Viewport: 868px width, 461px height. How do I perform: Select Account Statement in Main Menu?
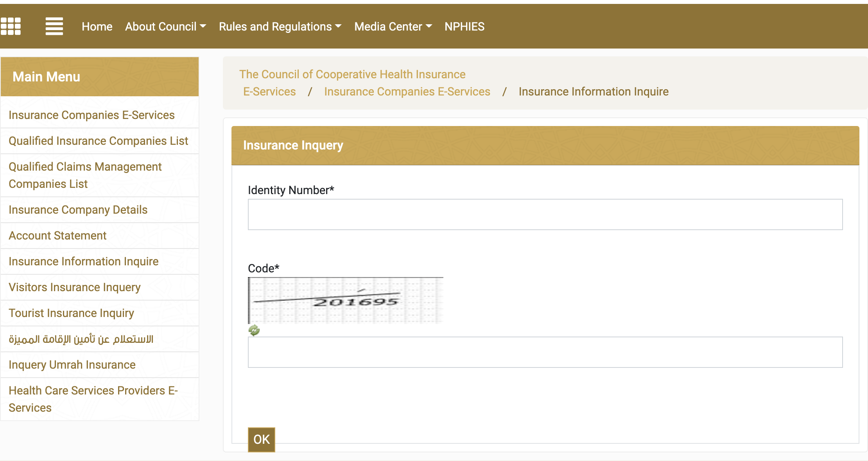pos(57,236)
